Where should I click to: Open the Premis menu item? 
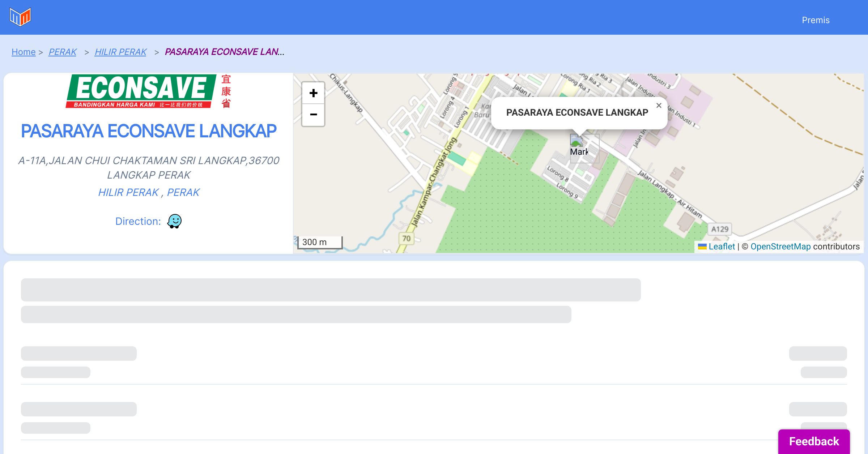point(816,20)
